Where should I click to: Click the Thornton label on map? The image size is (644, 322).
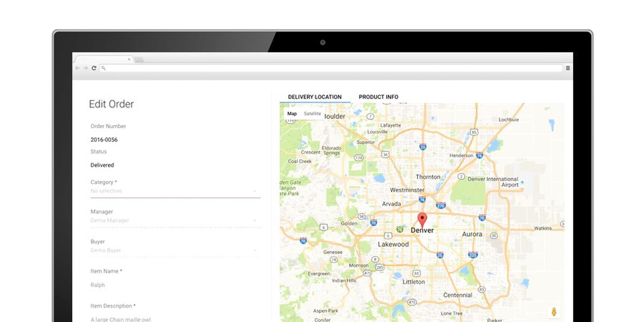pyautogui.click(x=428, y=177)
